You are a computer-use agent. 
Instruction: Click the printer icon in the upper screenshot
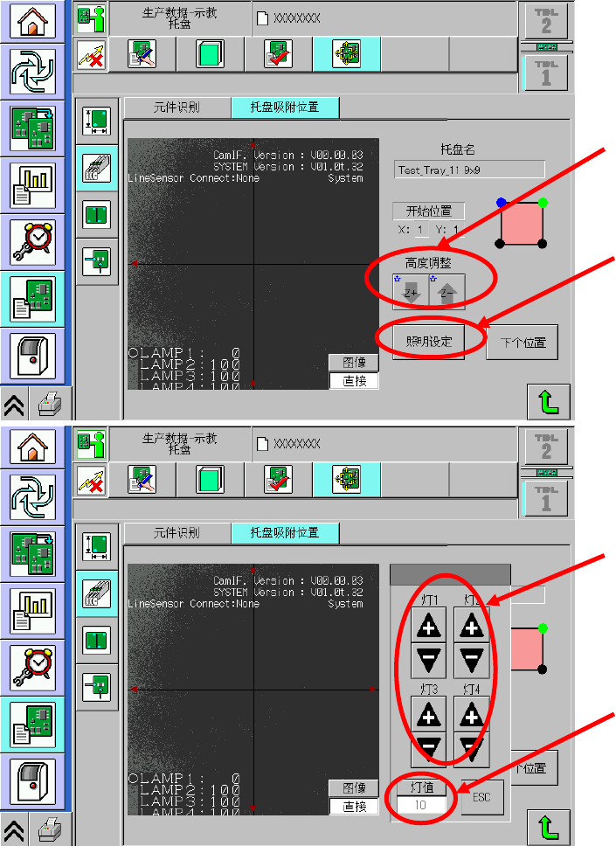coord(50,404)
